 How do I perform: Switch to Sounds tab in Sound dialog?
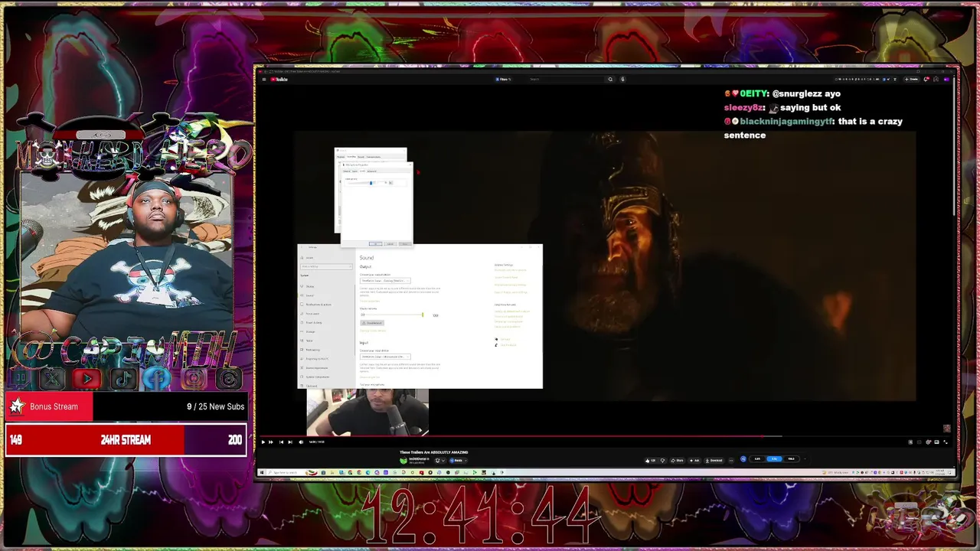tap(361, 157)
